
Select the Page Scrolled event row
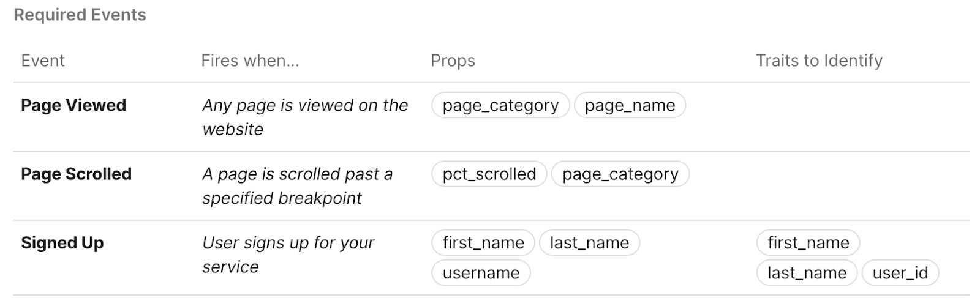491,186
